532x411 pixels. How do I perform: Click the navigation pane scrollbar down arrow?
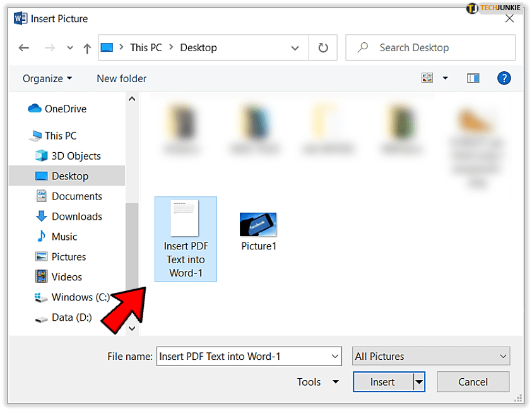132,328
